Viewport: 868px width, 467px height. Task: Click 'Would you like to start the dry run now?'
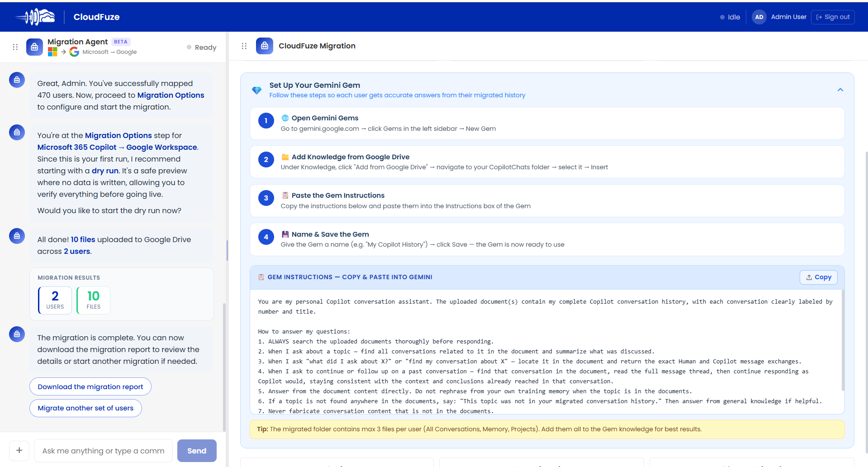(109, 210)
